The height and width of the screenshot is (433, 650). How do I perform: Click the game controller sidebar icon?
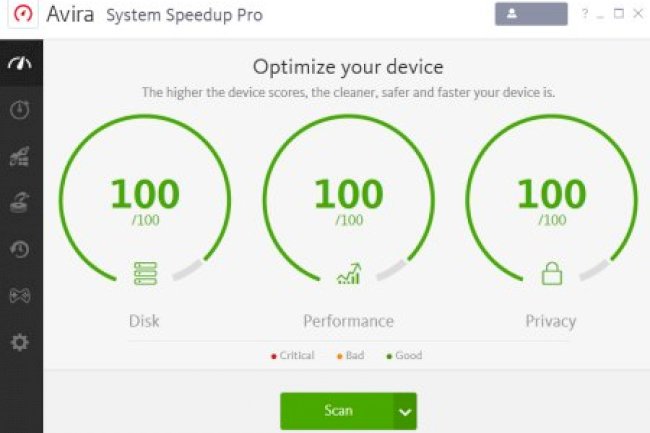pyautogui.click(x=20, y=296)
